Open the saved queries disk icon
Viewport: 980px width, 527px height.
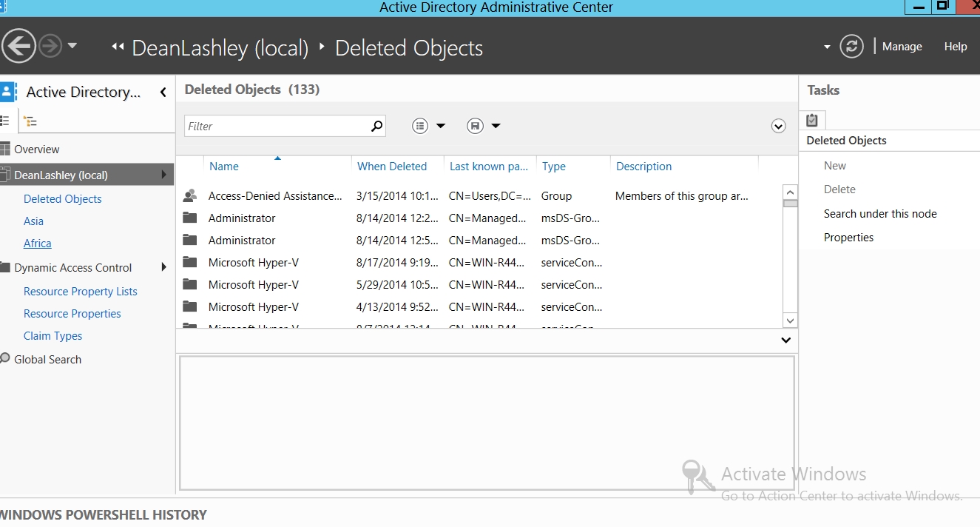click(x=476, y=126)
